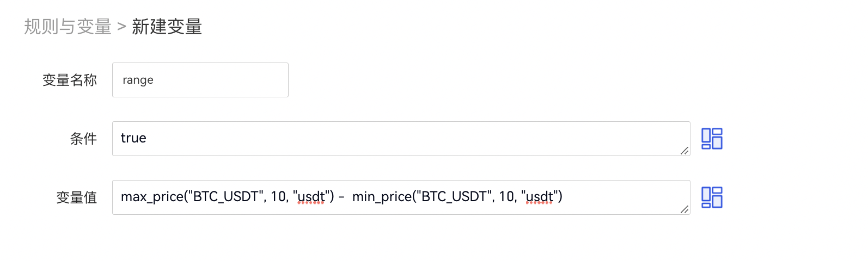
Task: Click the 变量值 label
Action: tap(77, 198)
